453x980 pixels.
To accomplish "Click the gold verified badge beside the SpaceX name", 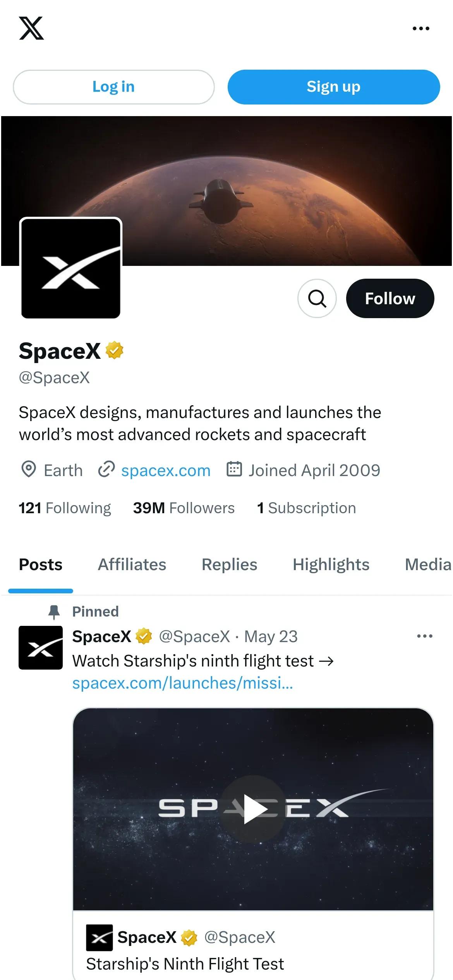I will click(x=114, y=351).
